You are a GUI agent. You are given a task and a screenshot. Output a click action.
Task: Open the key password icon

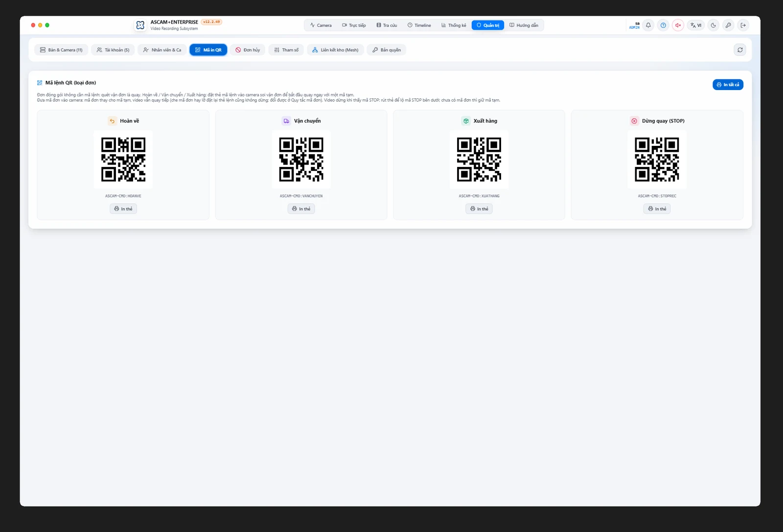pos(728,25)
